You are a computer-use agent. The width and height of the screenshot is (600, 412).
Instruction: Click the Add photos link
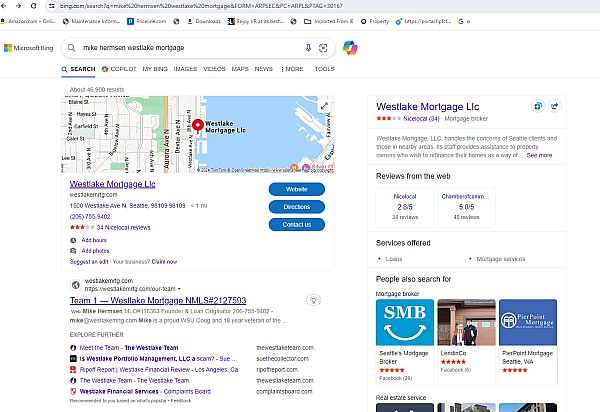point(95,251)
